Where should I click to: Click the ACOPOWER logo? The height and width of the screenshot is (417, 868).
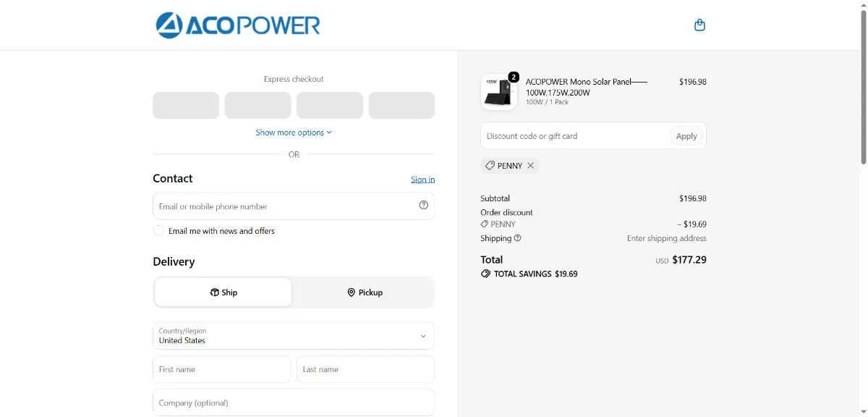pyautogui.click(x=238, y=25)
